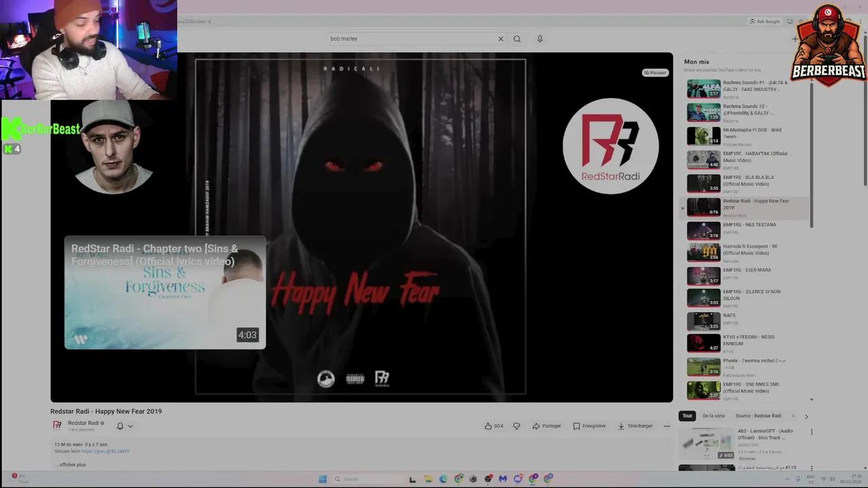Screen dimensions: 868x488
Task: Open the goo.gl stream link in description
Action: click(x=105, y=451)
